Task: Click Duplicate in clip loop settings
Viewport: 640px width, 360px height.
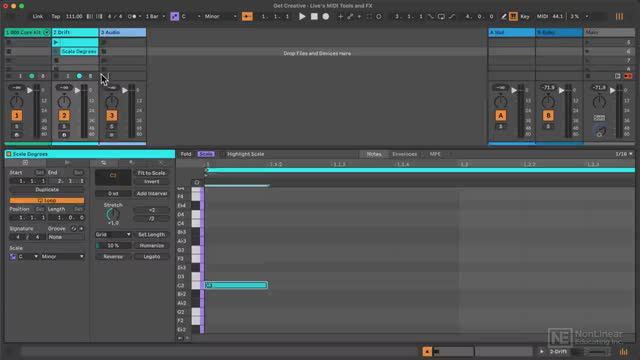Action: (x=47, y=190)
